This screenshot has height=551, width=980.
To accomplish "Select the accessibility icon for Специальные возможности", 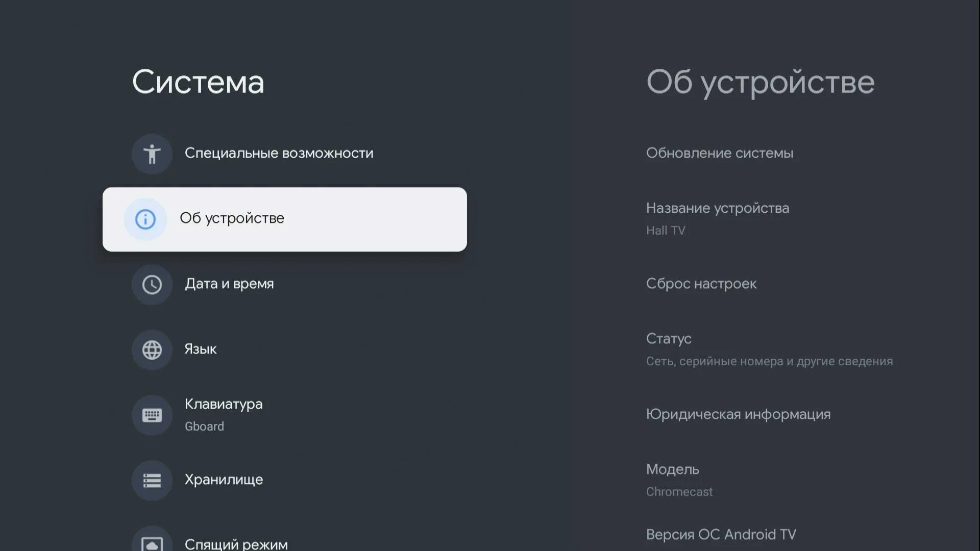I will tap(152, 154).
